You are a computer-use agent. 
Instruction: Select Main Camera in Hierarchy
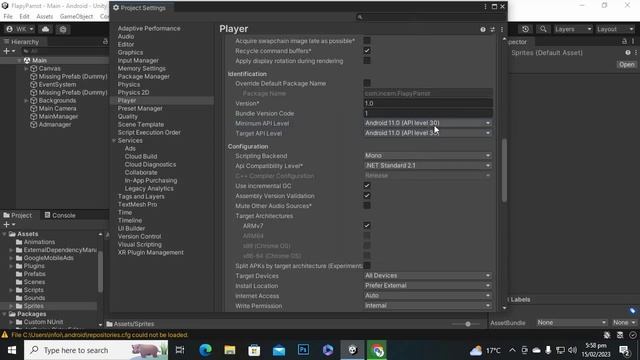pos(57,109)
